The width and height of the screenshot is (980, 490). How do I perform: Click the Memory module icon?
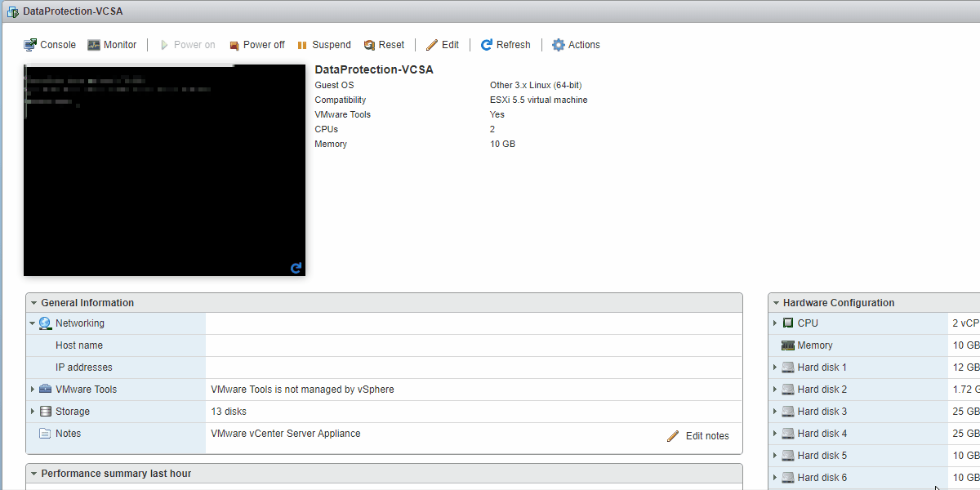pos(788,345)
